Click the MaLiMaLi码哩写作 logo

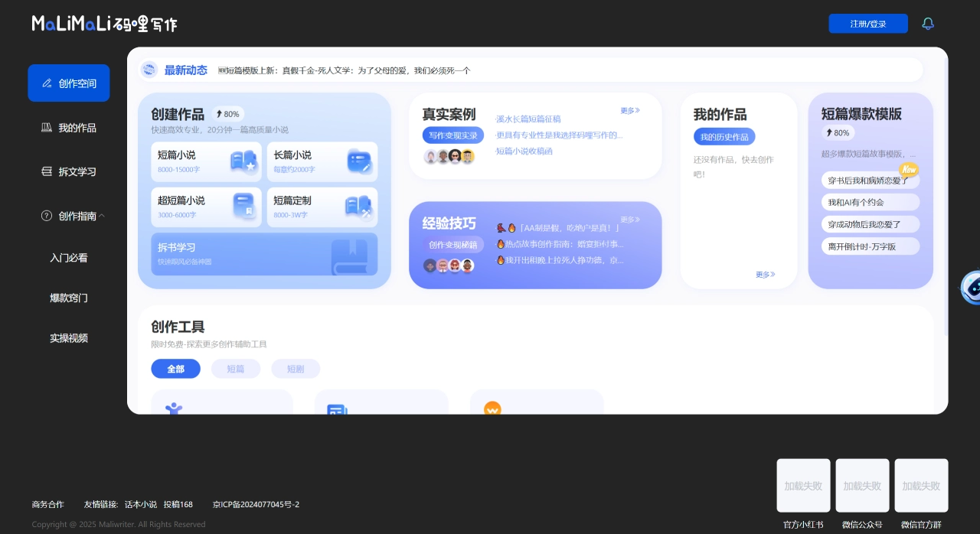104,24
